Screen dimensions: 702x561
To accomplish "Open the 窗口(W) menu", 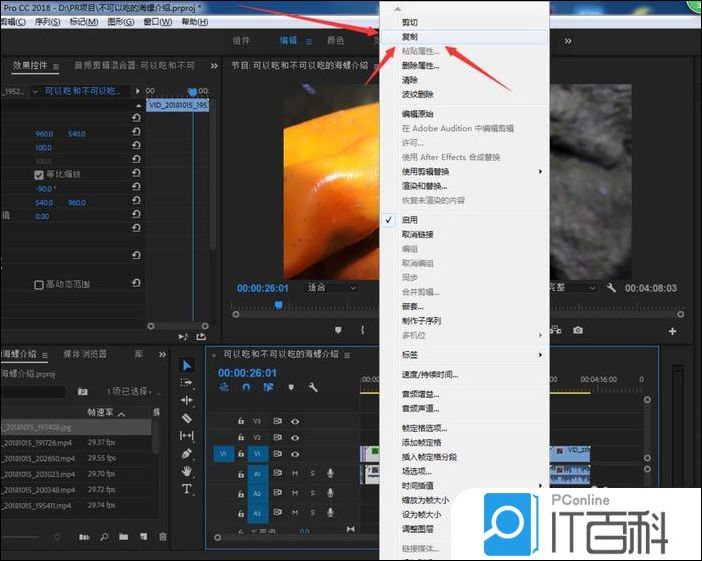I will (x=158, y=22).
